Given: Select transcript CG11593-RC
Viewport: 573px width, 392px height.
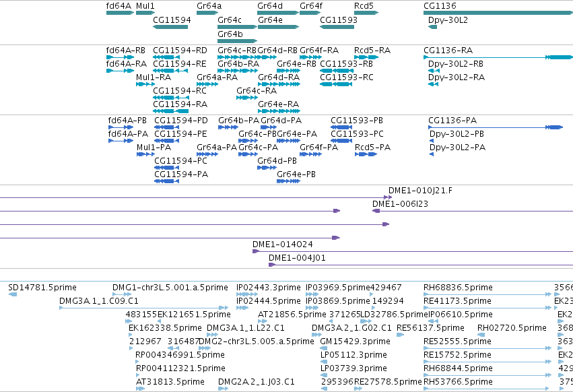Looking at the screenshot, I should (x=336, y=84).
